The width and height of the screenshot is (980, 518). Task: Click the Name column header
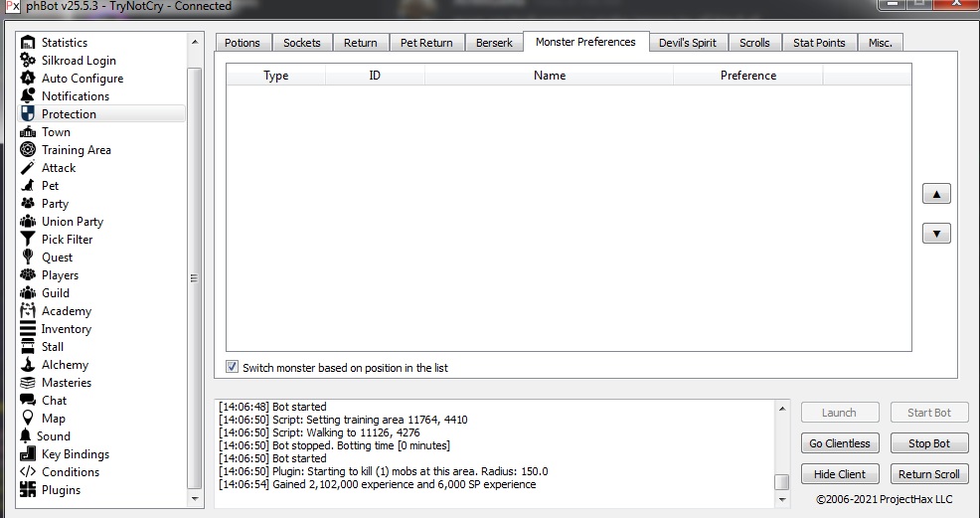(x=549, y=76)
